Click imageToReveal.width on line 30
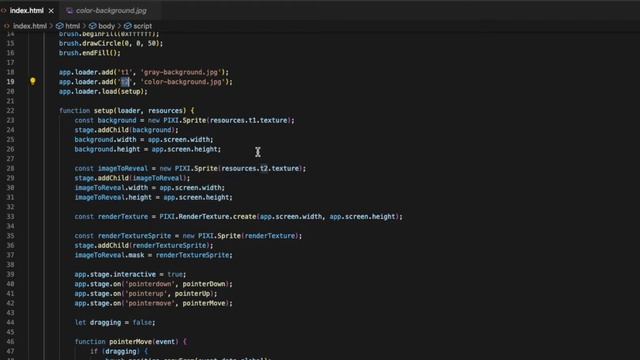This screenshot has width=640, height=360. (111, 188)
